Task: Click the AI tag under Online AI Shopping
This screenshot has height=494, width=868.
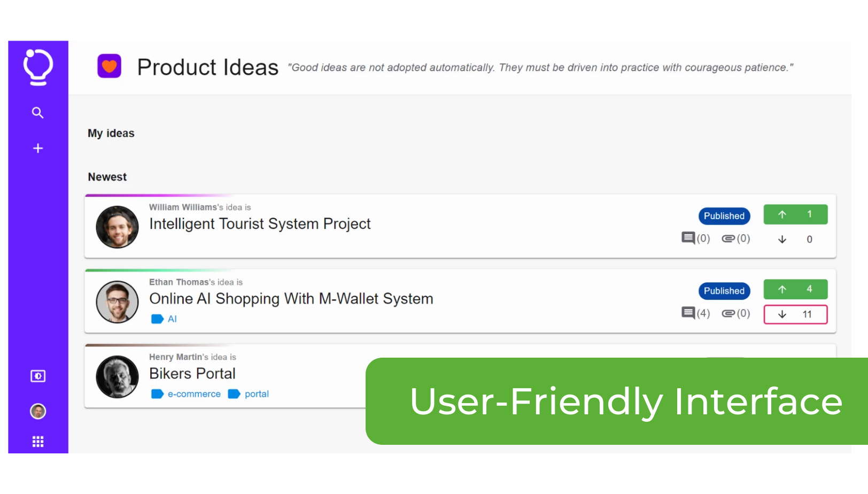Action: click(172, 319)
